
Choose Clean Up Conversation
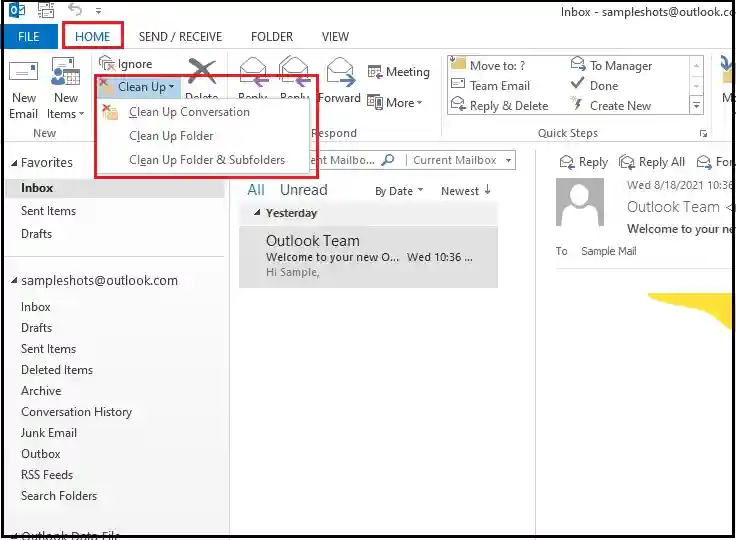(x=203, y=112)
